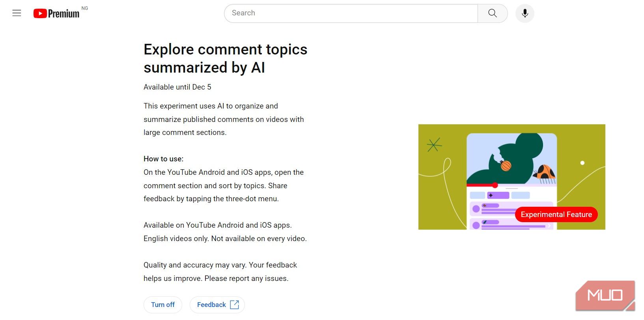The image size is (644, 320).
Task: Click the NG region badge on the logo
Action: (84, 7)
